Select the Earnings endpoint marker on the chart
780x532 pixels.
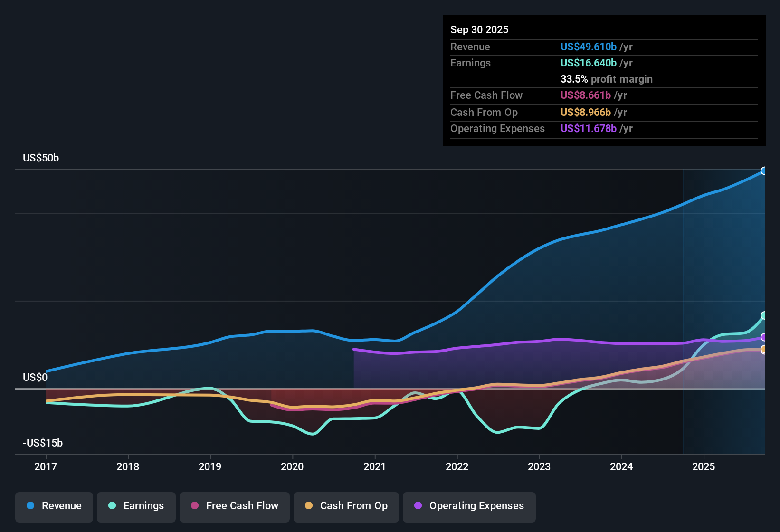click(764, 315)
